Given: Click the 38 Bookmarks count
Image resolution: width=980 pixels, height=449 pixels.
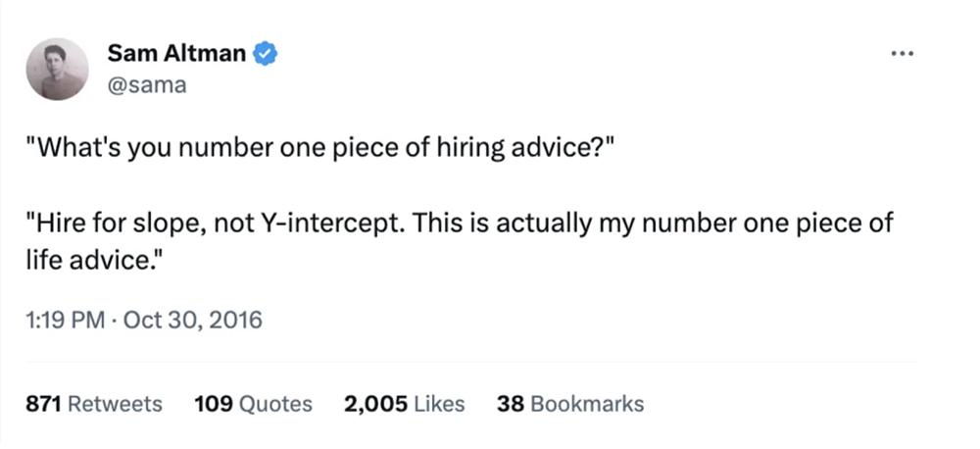Looking at the screenshot, I should pyautogui.click(x=570, y=404).
